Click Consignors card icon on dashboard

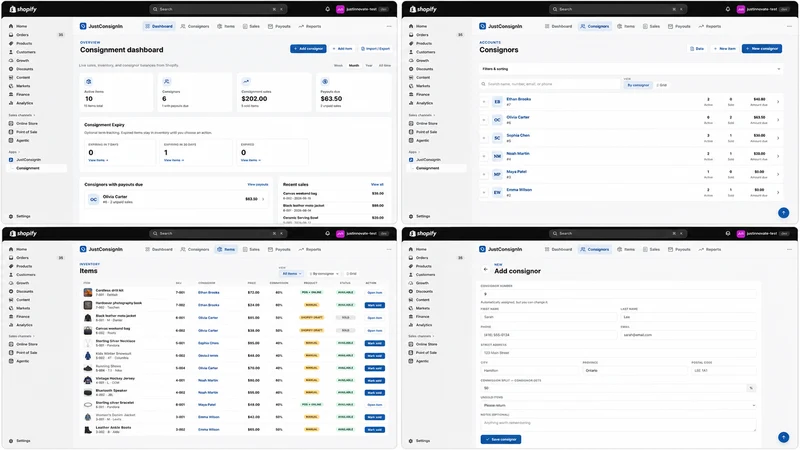(167, 82)
